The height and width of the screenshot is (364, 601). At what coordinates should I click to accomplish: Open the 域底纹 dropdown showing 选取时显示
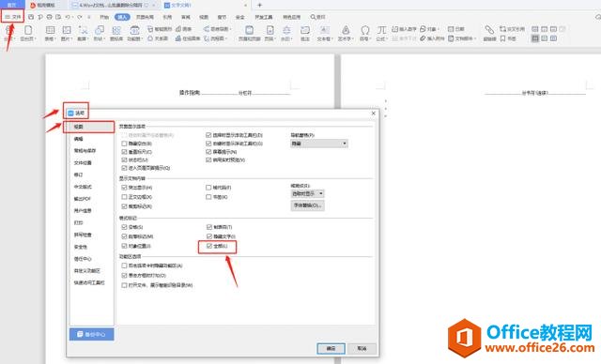tap(307, 193)
